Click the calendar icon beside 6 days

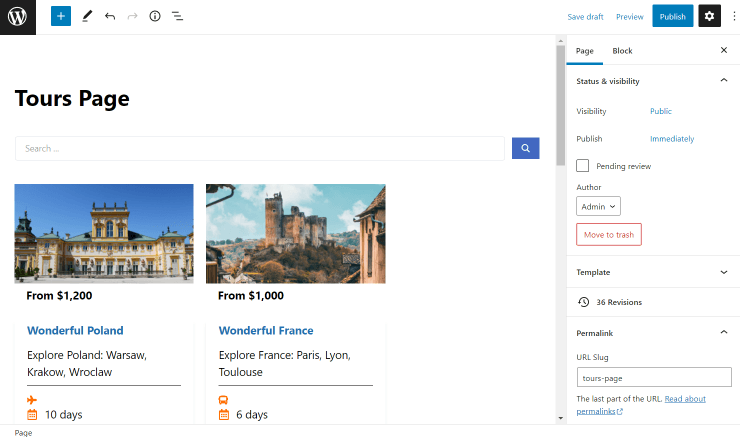point(224,415)
